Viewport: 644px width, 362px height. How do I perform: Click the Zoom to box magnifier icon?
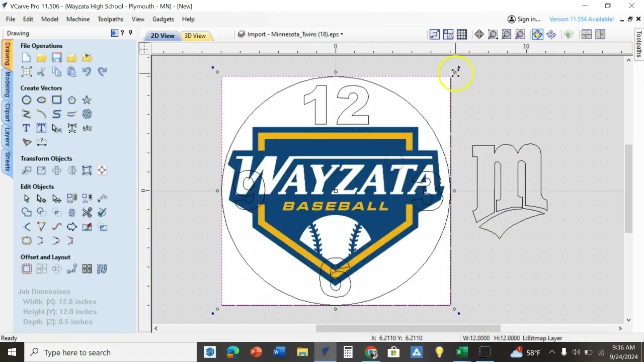pyautogui.click(x=493, y=34)
